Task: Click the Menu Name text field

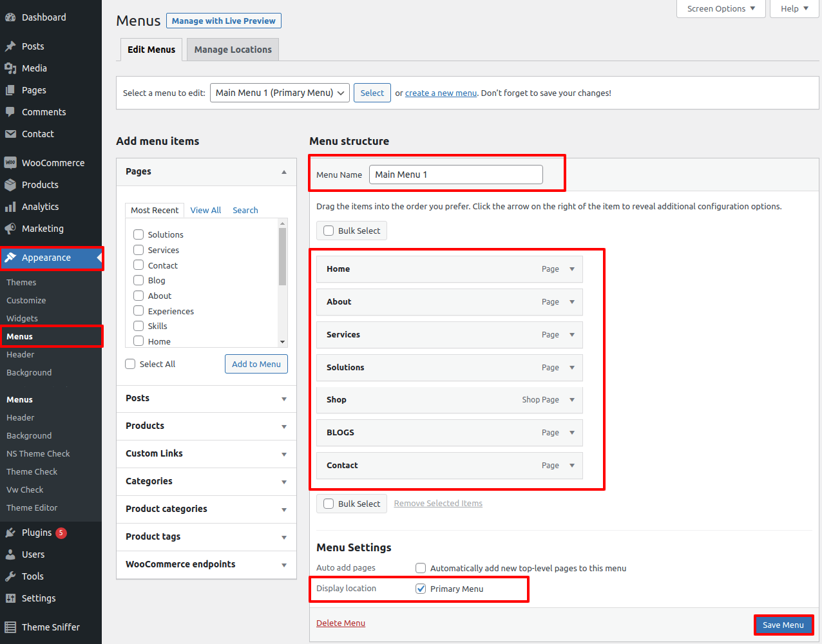Action: [455, 175]
